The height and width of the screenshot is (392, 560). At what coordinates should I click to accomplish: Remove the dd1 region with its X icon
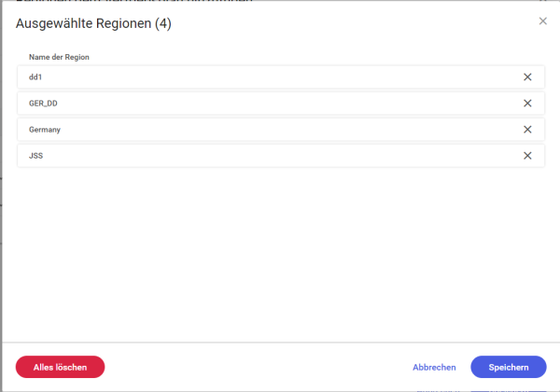(527, 77)
